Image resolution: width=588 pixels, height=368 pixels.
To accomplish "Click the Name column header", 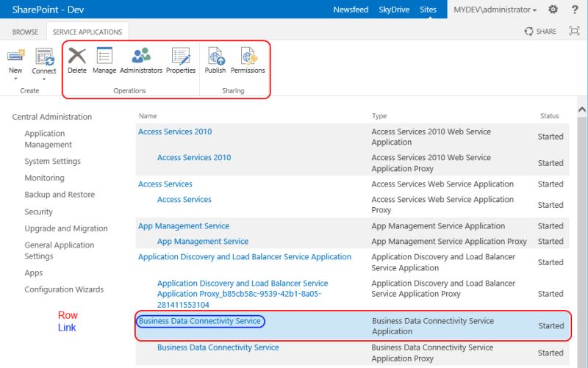I will tap(148, 116).
